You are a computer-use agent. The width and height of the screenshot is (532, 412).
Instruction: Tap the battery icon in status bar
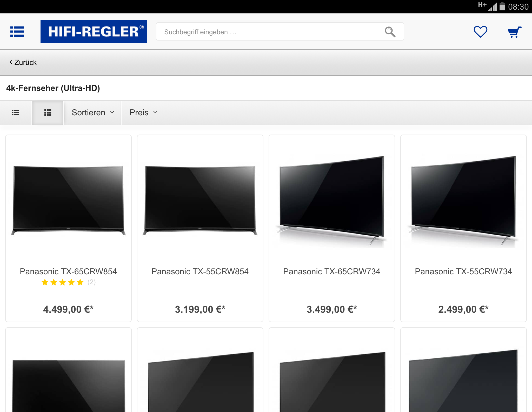coord(502,6)
